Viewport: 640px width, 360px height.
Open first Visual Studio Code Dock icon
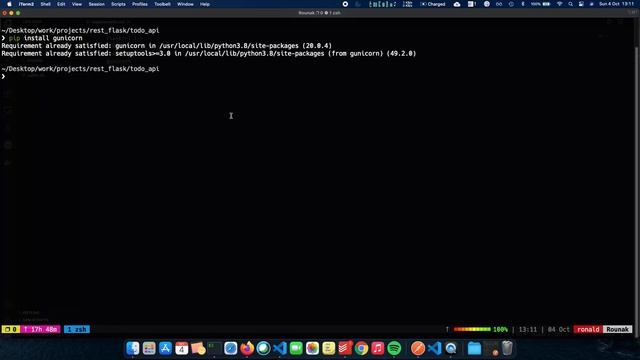point(280,348)
